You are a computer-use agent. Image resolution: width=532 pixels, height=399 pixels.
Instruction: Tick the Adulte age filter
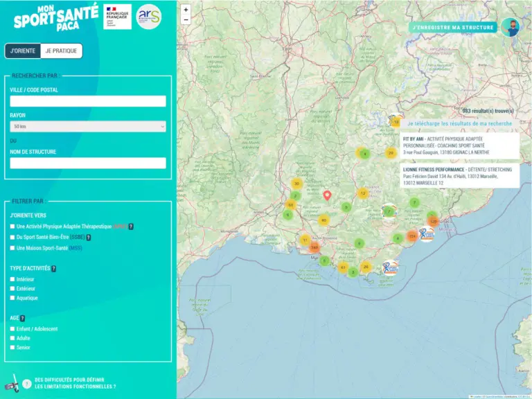tap(12, 338)
